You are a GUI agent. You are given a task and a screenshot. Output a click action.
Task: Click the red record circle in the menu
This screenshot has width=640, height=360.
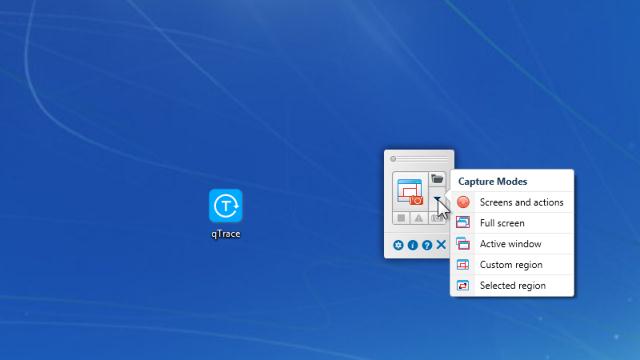tap(463, 202)
